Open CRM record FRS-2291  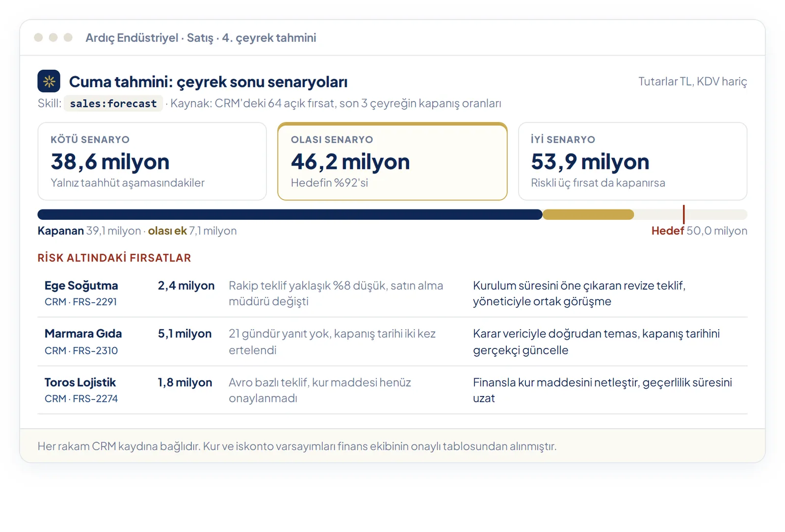click(81, 302)
